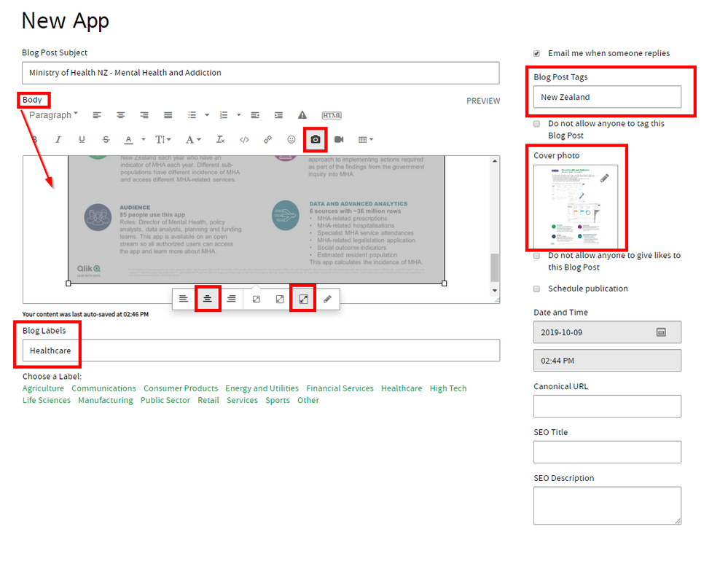
Task: Align text right in editor toolbar
Action: click(144, 115)
